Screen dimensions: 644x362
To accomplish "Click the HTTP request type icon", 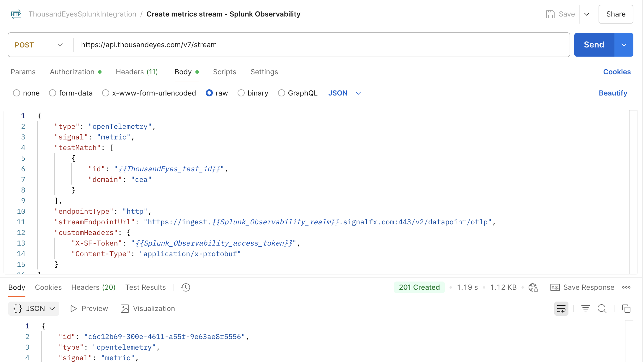I will [16, 14].
